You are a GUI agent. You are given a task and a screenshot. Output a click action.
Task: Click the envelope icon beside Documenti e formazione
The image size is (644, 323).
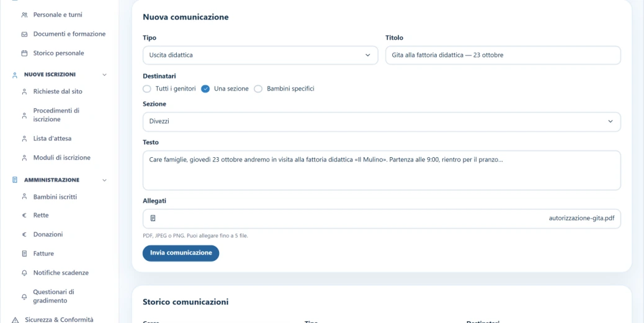click(24, 34)
